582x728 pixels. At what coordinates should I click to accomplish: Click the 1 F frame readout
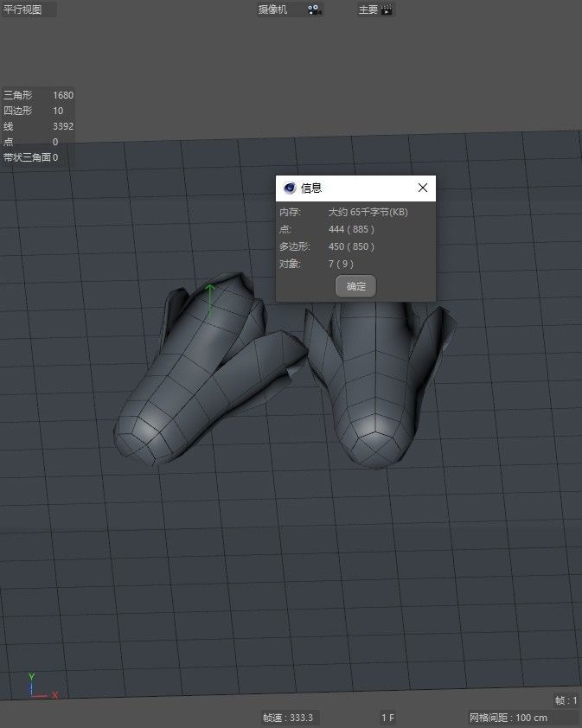click(x=387, y=718)
